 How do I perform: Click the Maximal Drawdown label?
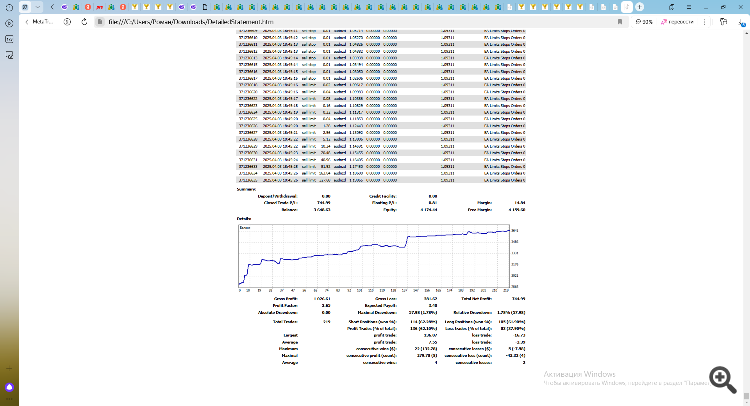pos(377,312)
